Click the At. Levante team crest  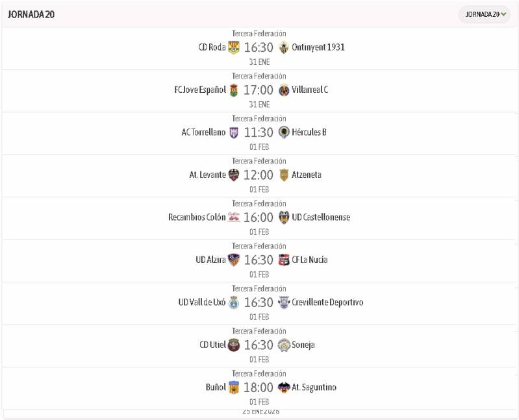pos(234,175)
